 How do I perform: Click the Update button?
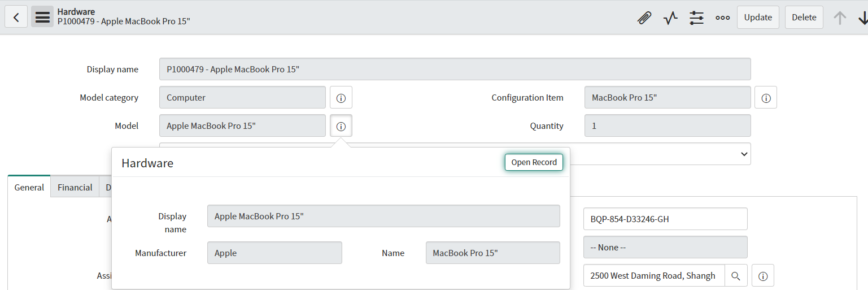758,18
